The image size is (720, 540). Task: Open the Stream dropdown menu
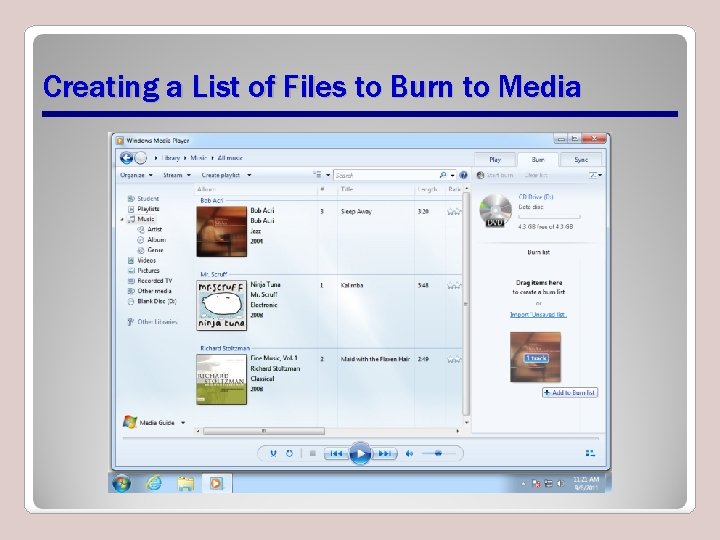pyautogui.click(x=177, y=175)
